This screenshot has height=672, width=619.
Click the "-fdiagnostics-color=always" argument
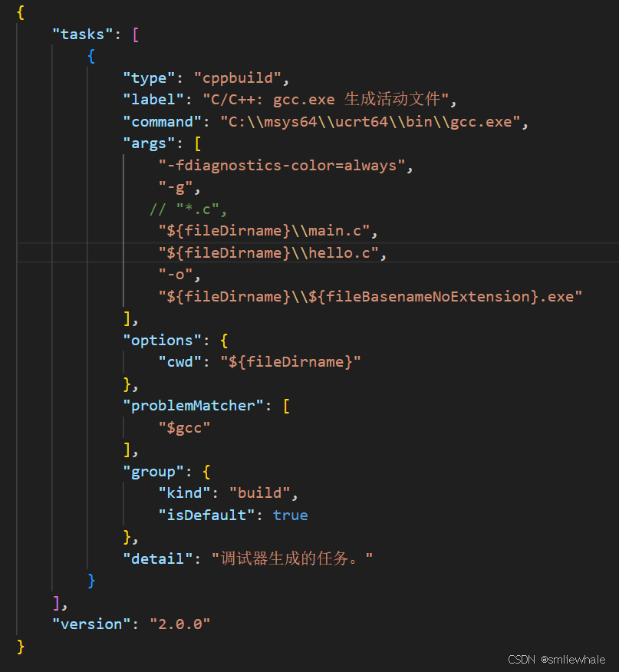tap(282, 166)
